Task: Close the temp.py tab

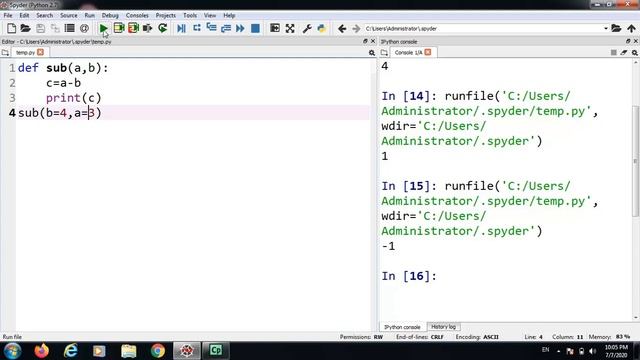Action: (x=40, y=52)
